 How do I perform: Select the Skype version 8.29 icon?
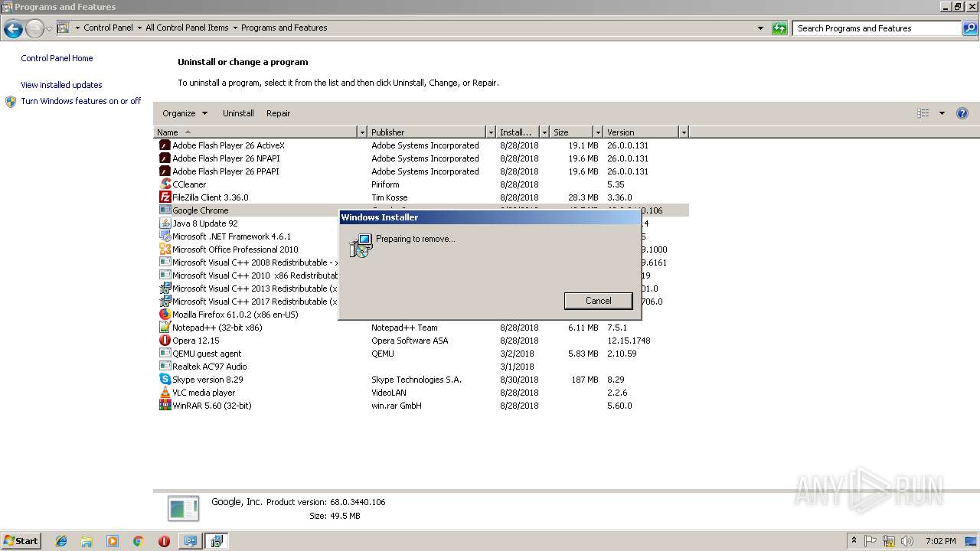pos(165,380)
